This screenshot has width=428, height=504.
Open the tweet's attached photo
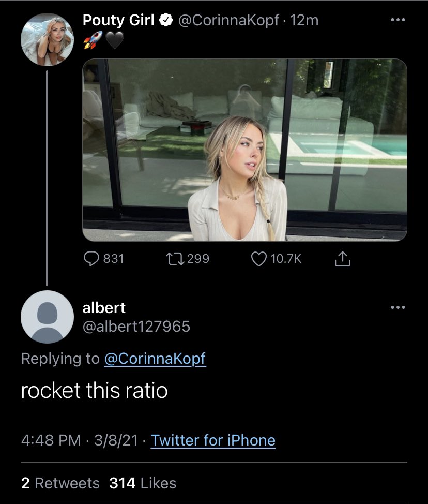coord(244,150)
